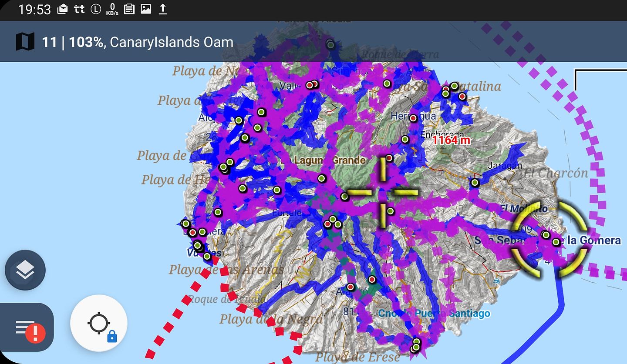Toggle the blue position lock badge

[x=112, y=336]
